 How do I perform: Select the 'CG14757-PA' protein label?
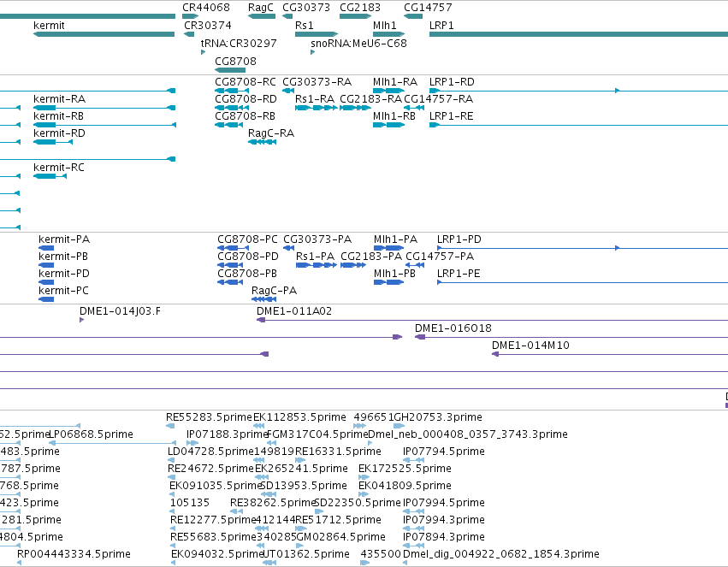[440, 257]
